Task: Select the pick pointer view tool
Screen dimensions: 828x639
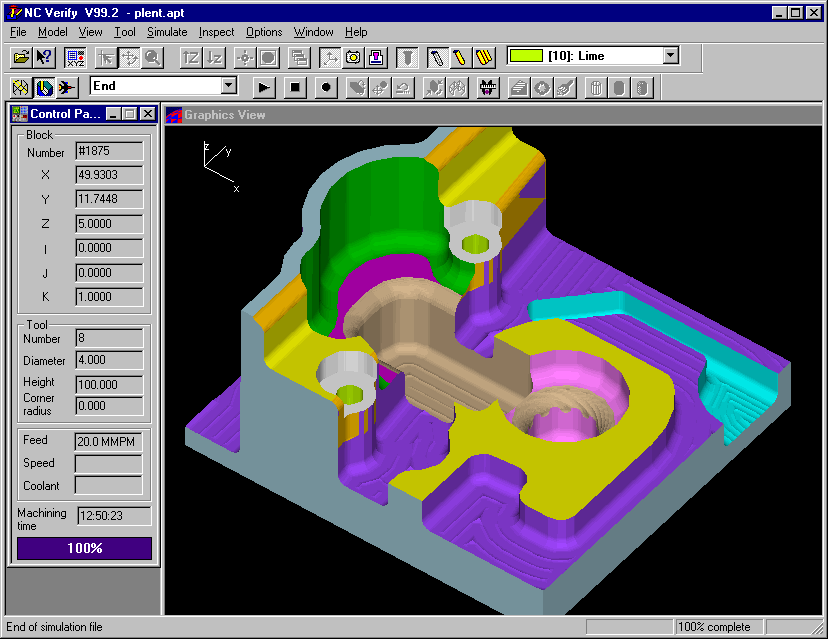Action: [106, 57]
